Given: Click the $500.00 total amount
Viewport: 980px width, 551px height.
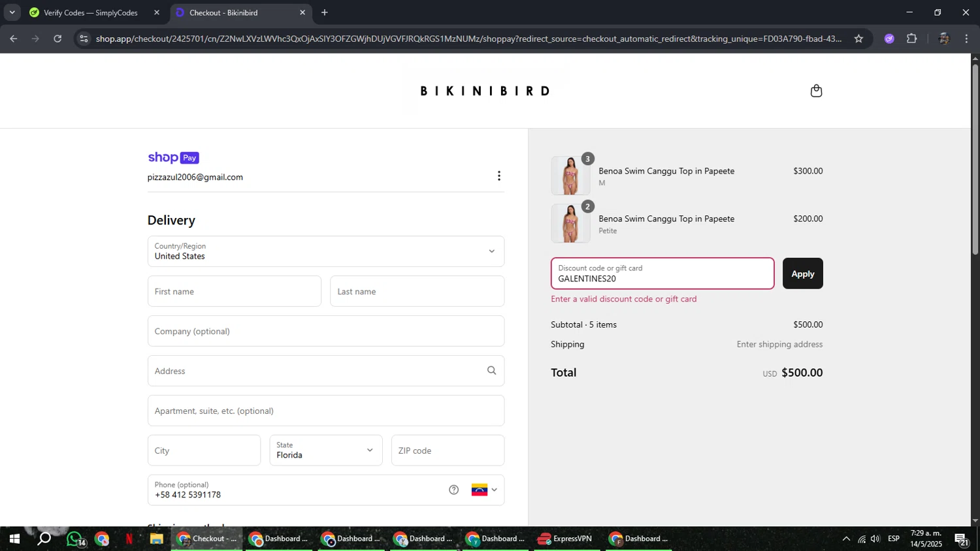Looking at the screenshot, I should [x=802, y=373].
